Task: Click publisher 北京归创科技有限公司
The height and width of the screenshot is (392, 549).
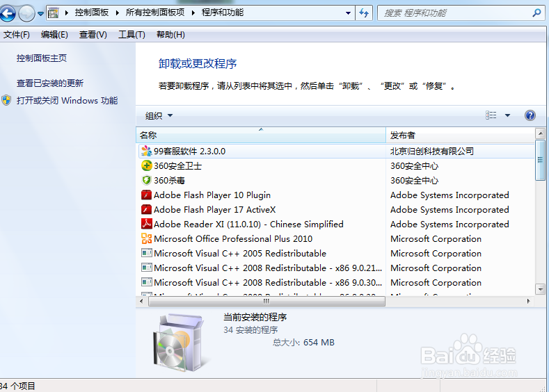Action: click(x=432, y=151)
